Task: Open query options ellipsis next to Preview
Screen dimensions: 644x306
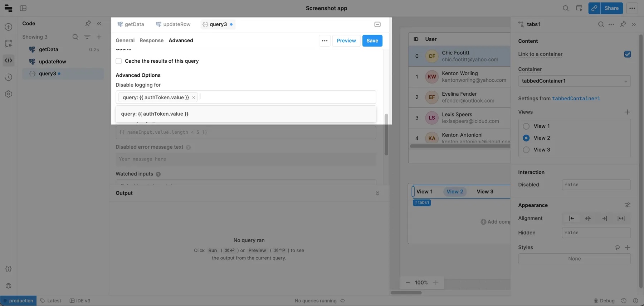Action: click(x=325, y=40)
